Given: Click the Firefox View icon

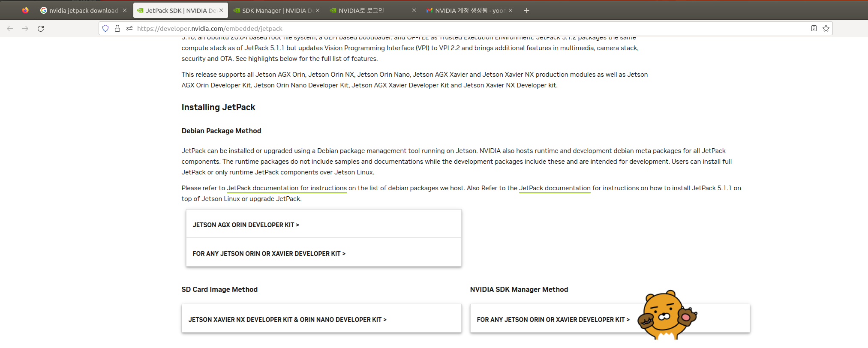Looking at the screenshot, I should tap(25, 10).
